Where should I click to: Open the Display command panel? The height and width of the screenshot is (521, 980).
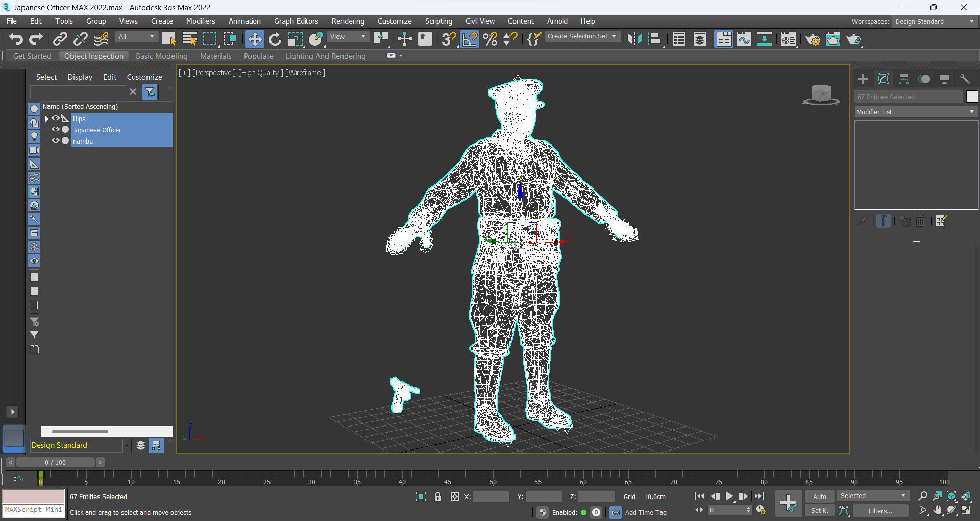pos(944,79)
